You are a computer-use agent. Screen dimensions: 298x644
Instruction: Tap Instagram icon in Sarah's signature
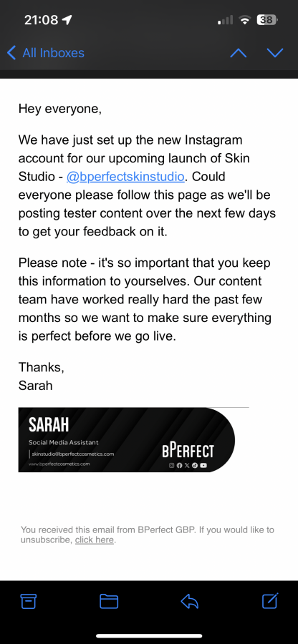click(x=172, y=465)
